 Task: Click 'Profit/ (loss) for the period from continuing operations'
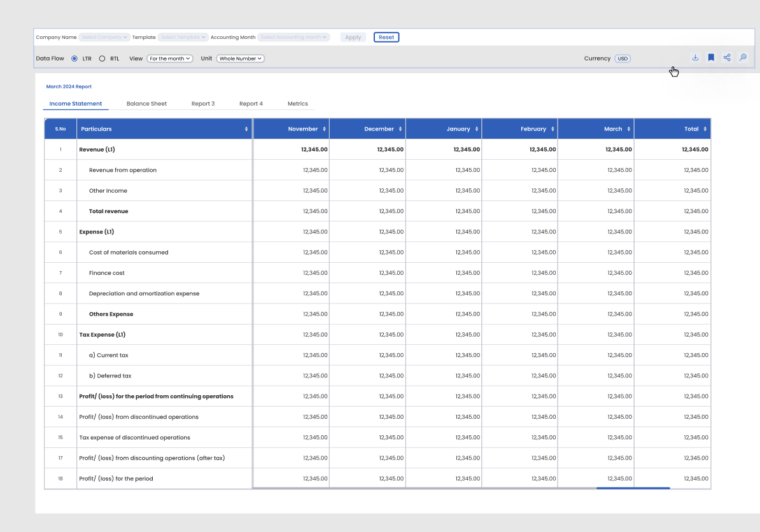(156, 396)
